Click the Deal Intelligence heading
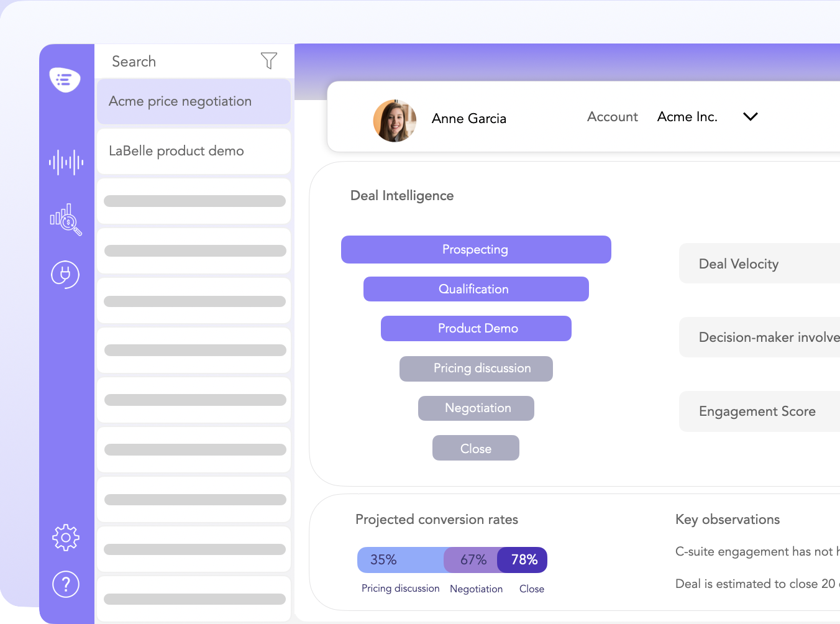This screenshot has width=840, height=624. 402,196
